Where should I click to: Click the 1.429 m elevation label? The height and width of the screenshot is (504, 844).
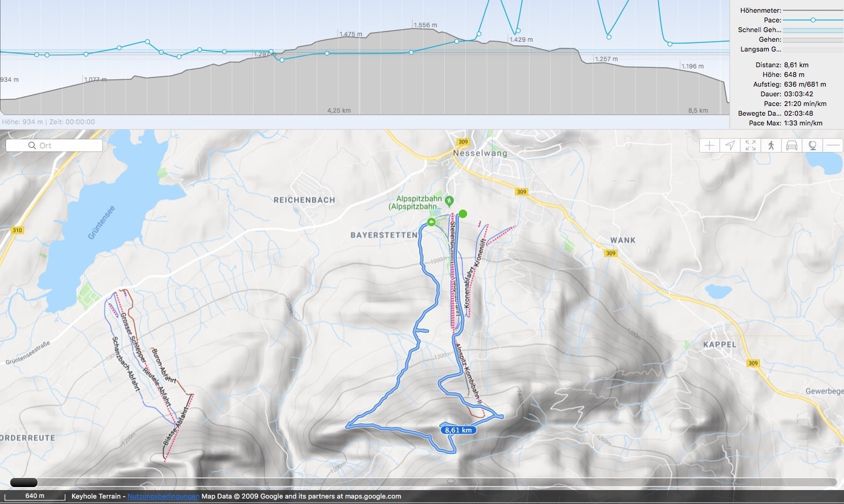tap(521, 39)
